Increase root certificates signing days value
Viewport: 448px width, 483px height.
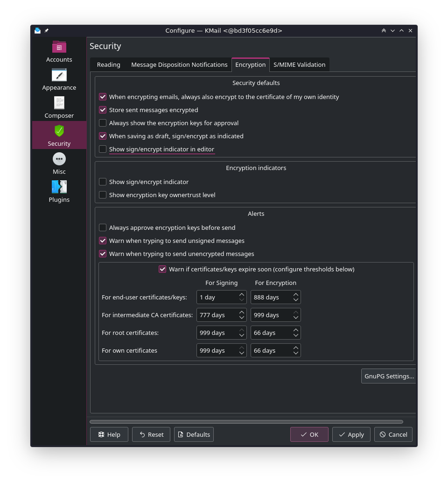tap(242, 330)
